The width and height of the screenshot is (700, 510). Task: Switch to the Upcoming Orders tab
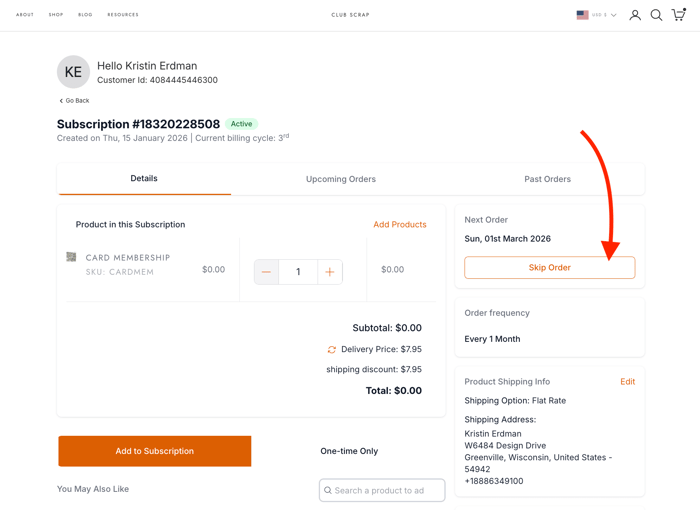click(341, 179)
